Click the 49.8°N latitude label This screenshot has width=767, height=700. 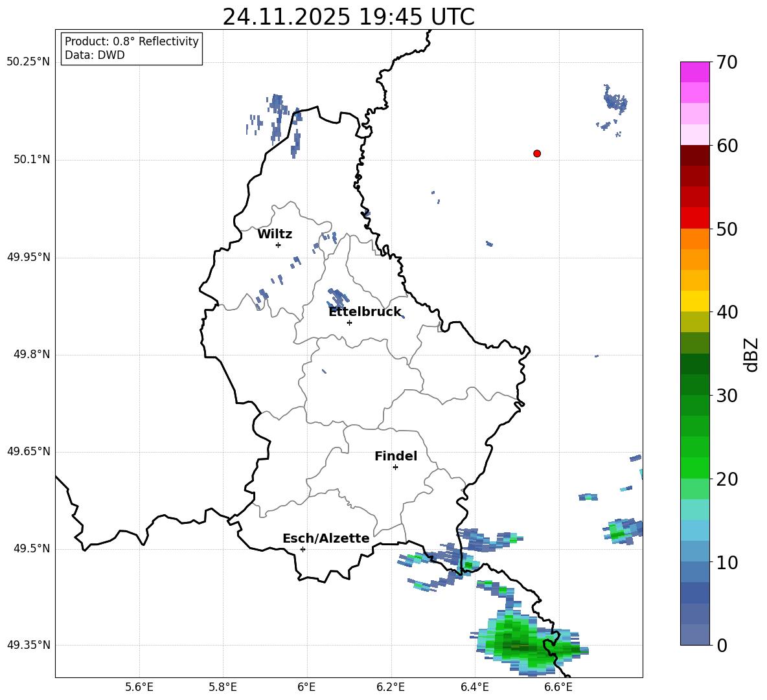[32, 354]
